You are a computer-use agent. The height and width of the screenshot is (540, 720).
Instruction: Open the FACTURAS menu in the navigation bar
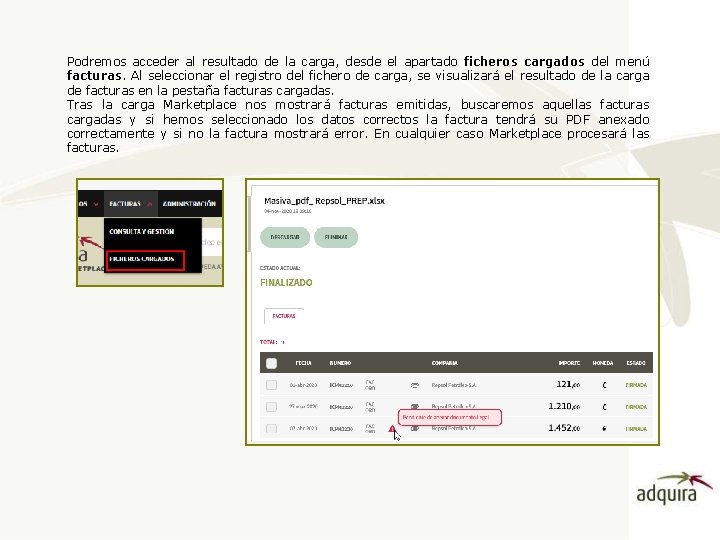click(x=125, y=204)
